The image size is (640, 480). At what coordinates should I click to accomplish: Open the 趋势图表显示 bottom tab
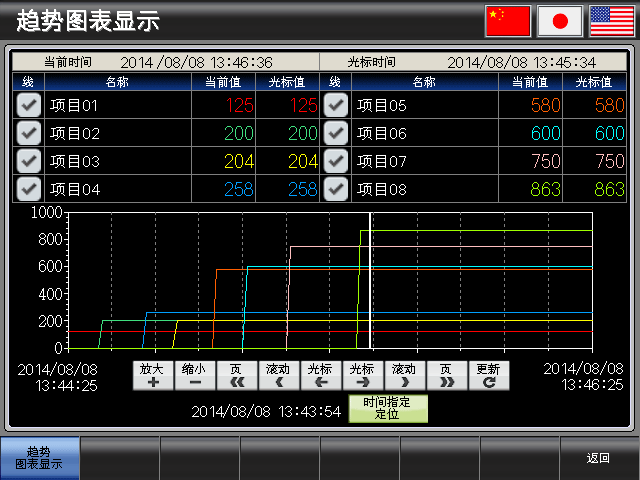[39, 458]
